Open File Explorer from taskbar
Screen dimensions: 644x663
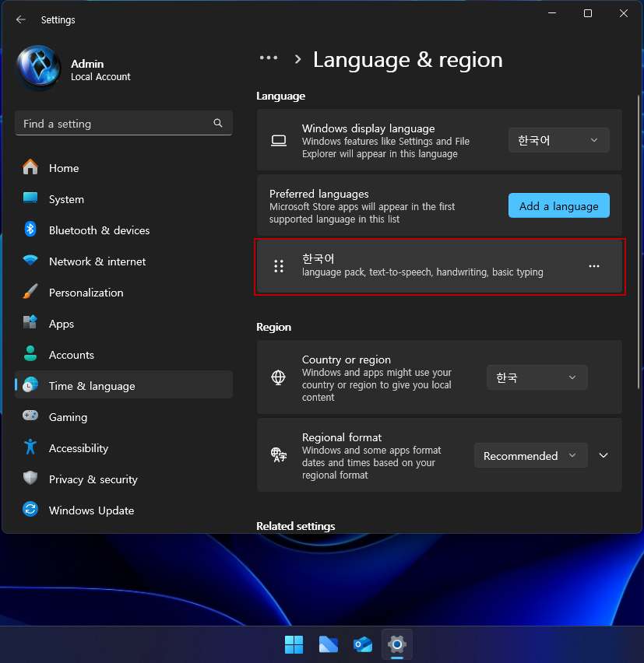(329, 645)
